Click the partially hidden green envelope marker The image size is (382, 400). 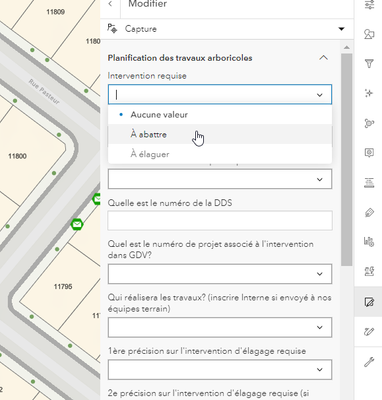pos(96,199)
